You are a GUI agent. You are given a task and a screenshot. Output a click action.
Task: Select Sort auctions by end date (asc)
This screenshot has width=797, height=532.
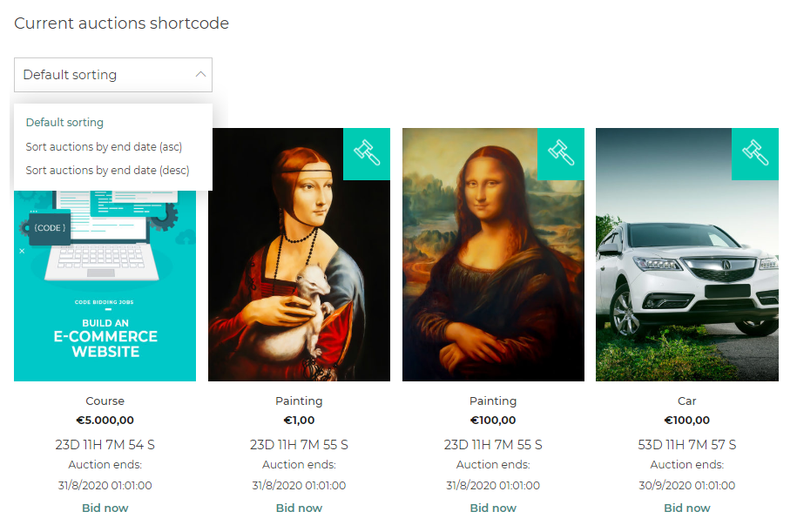point(104,147)
